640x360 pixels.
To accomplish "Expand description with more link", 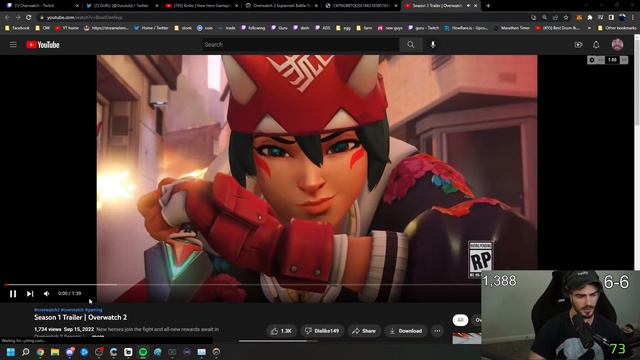I will pos(98,337).
